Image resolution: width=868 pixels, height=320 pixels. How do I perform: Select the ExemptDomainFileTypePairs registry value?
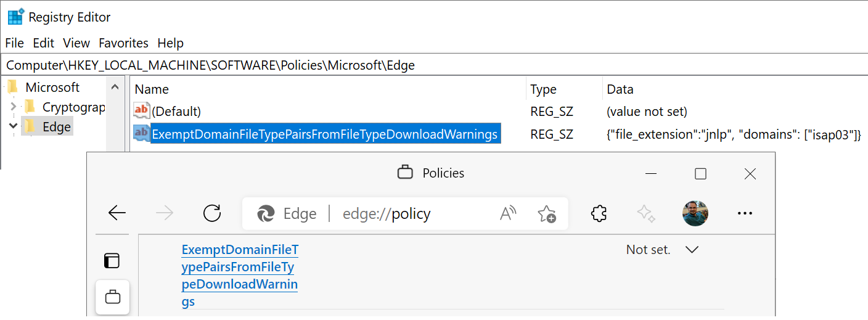[x=324, y=134]
